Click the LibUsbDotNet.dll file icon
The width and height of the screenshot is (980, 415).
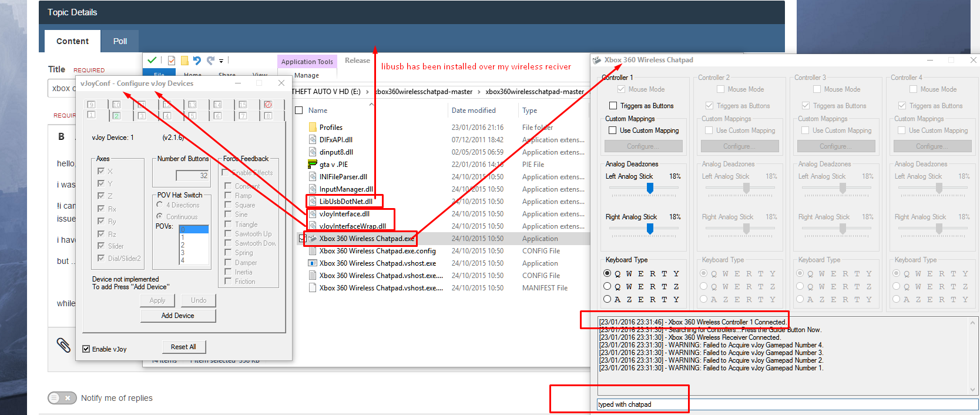[313, 201]
